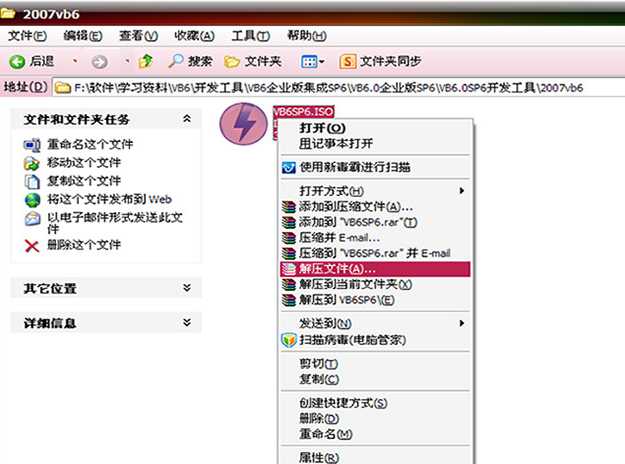
Task: Toggle the Folders pane button
Action: coord(253,61)
